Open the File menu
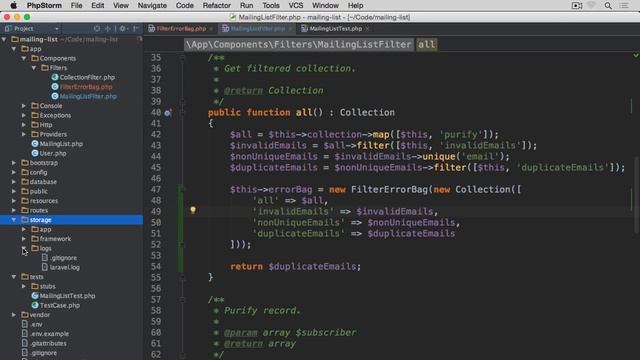This screenshot has width=640, height=360. pyautogui.click(x=76, y=5)
